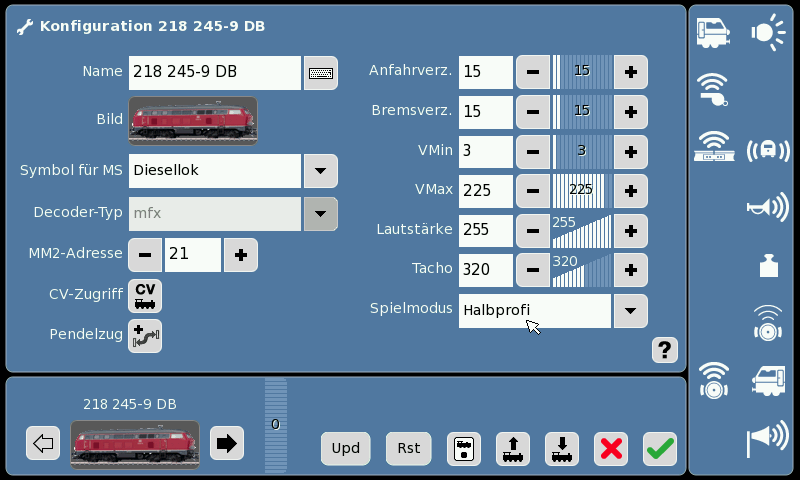Increase VMin with plus
Screen dimensions: 800x480
631,151
